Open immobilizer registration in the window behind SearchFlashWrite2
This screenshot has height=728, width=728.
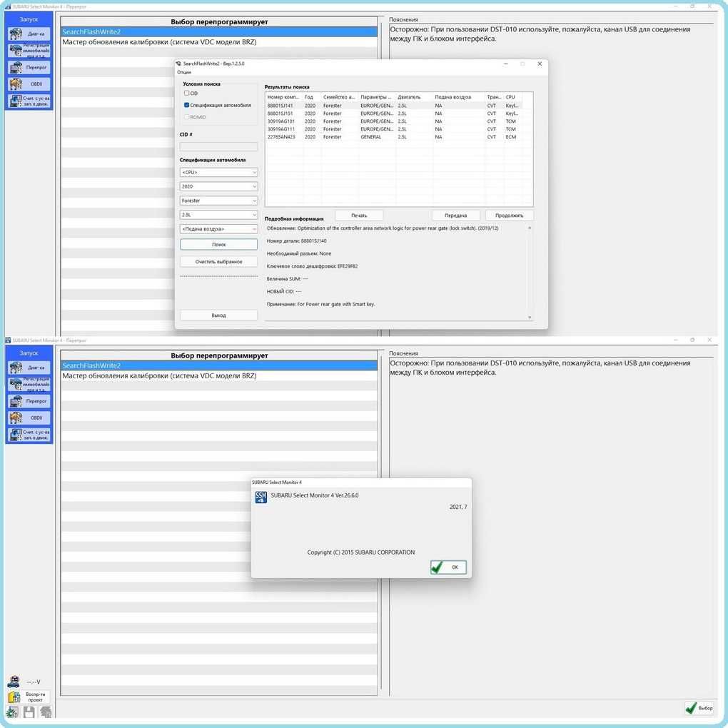[29, 51]
